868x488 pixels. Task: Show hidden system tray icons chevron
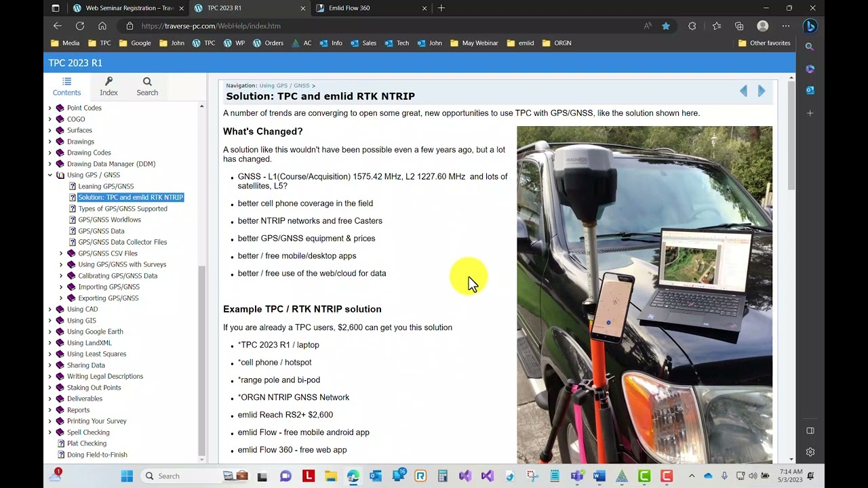tap(692, 476)
